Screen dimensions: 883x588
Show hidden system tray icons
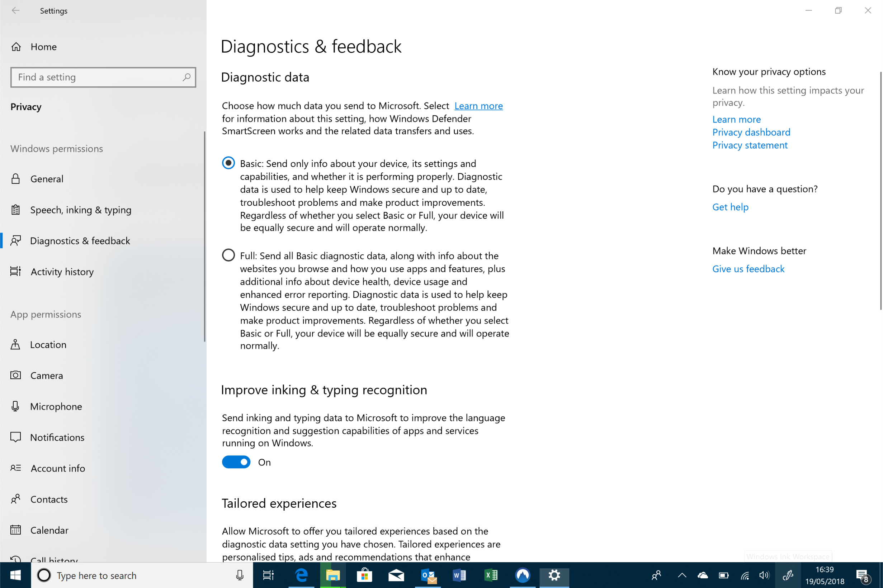682,575
